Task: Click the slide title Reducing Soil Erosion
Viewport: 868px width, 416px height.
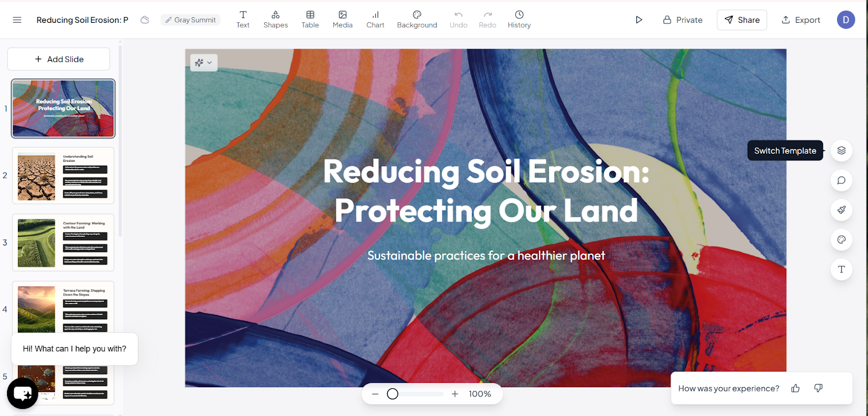Action: (486, 191)
